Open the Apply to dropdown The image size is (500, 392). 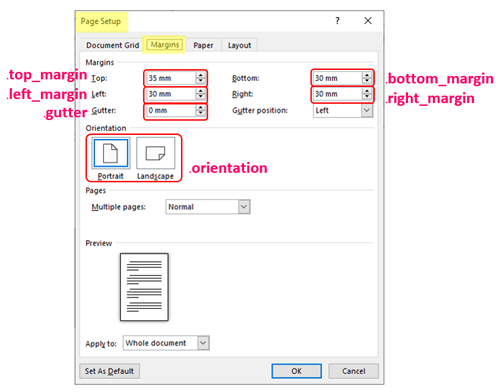coord(203,343)
